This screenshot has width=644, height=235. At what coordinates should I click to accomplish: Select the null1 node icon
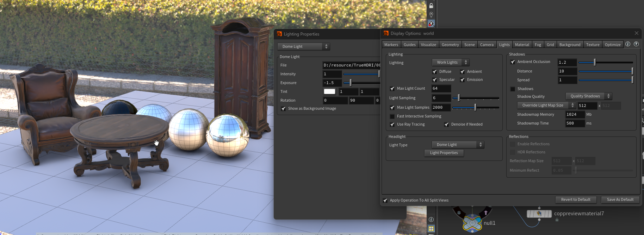(x=472, y=223)
